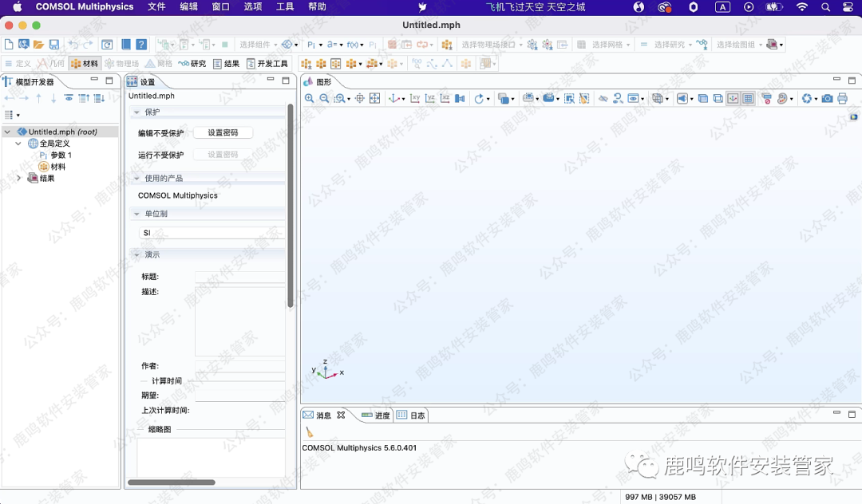Open the SI unit system dropdown
The width and height of the screenshot is (862, 504).
click(x=211, y=233)
